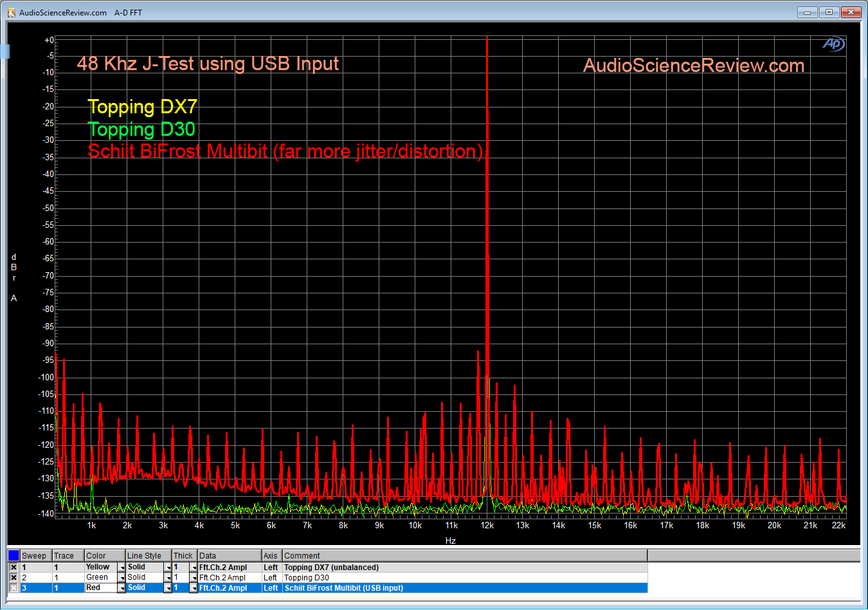868x610 pixels.
Task: Minimize the A-D FFT window
Action: tap(808, 12)
